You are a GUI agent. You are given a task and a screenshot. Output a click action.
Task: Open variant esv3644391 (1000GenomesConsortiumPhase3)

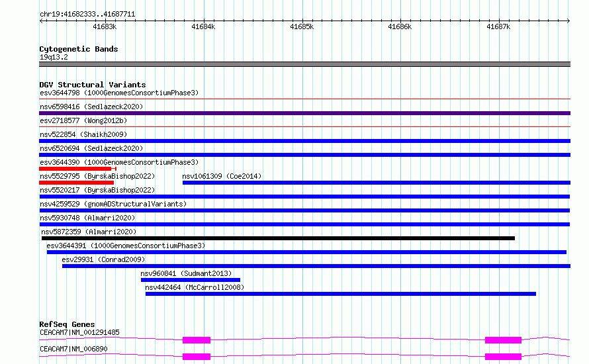point(126,246)
